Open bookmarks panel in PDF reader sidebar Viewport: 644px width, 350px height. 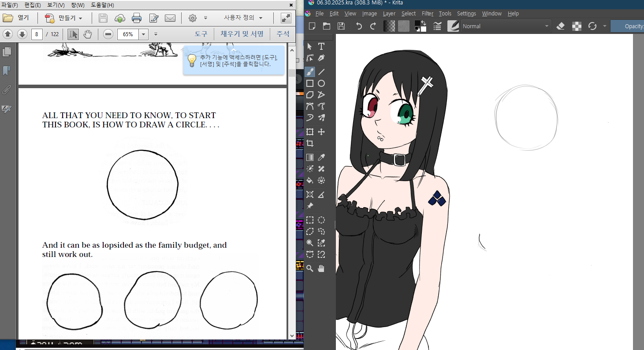pos(7,71)
